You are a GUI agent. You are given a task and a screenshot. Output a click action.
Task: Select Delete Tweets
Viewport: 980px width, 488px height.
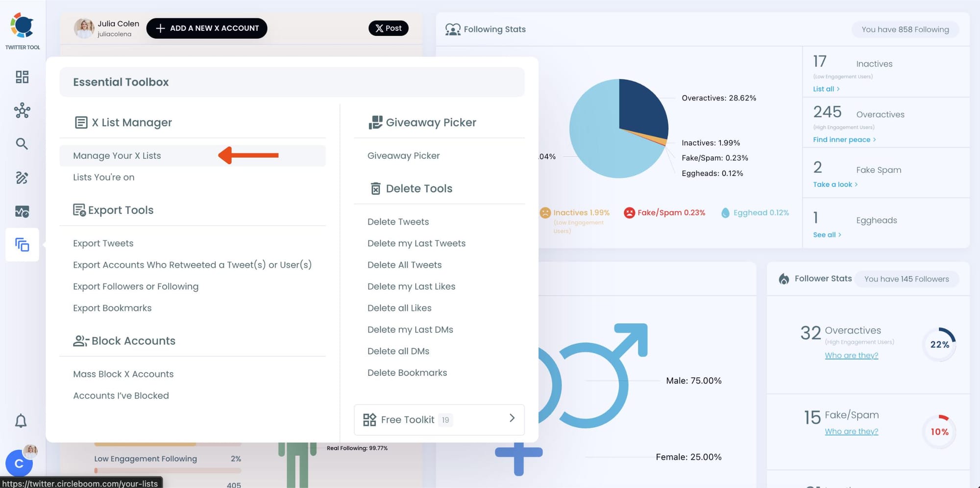(x=398, y=222)
